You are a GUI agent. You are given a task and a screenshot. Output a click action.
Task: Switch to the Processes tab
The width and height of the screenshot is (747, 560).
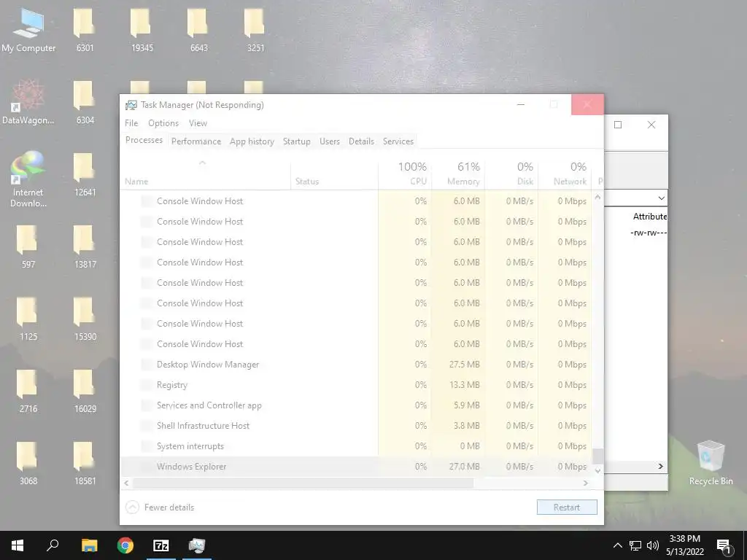point(144,140)
